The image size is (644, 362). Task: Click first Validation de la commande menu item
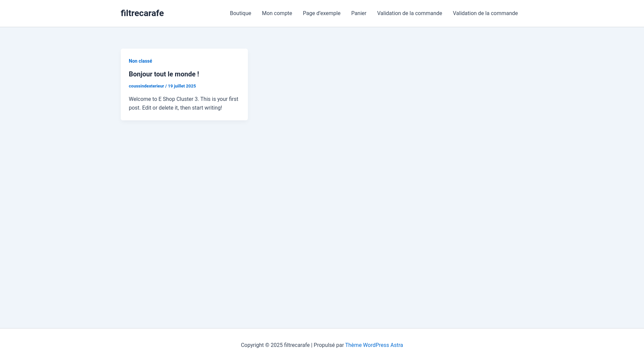point(410,13)
